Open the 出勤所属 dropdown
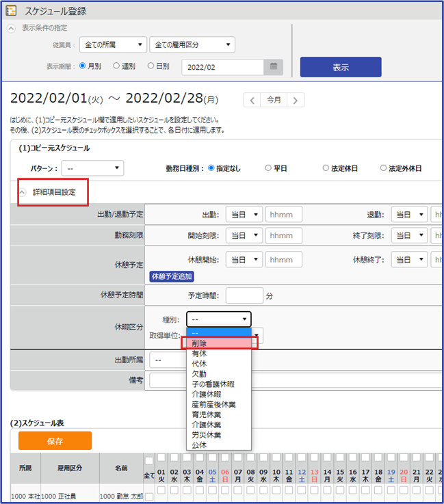Image resolution: width=444 pixels, height=504 pixels. (168, 360)
